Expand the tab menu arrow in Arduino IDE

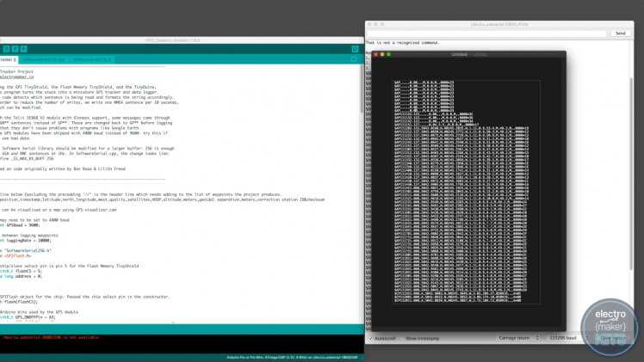tap(354, 59)
